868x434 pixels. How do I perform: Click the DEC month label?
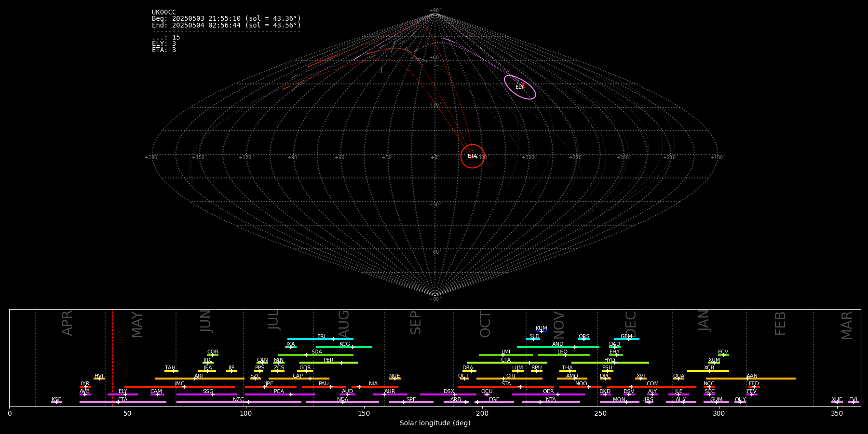631,324
